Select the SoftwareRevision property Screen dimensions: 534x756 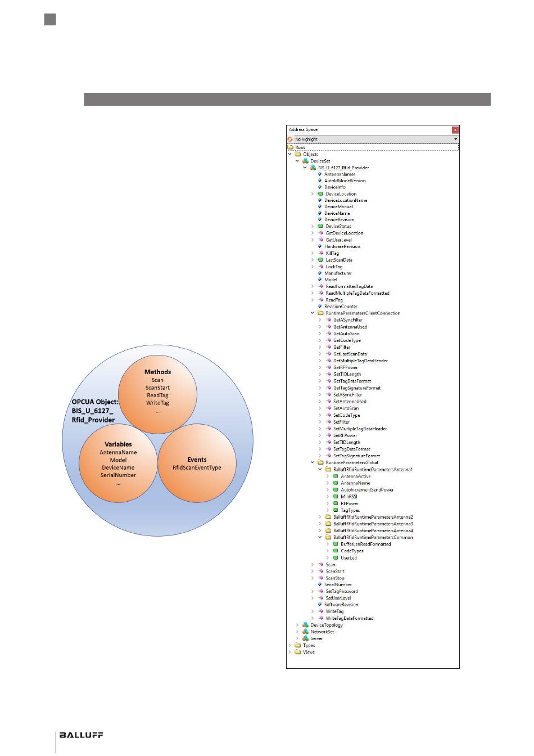341,605
